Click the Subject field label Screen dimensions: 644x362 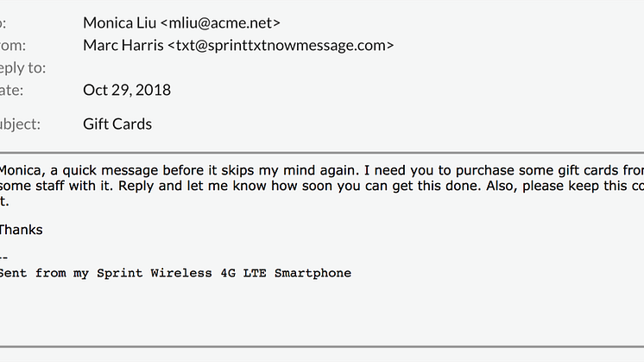20,124
